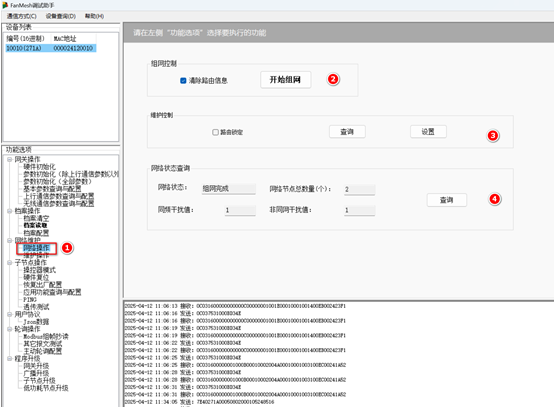Image resolution: width=554 pixels, height=408 pixels.
Task: Collapse the 档案操作 tree node
Action: 10,211
